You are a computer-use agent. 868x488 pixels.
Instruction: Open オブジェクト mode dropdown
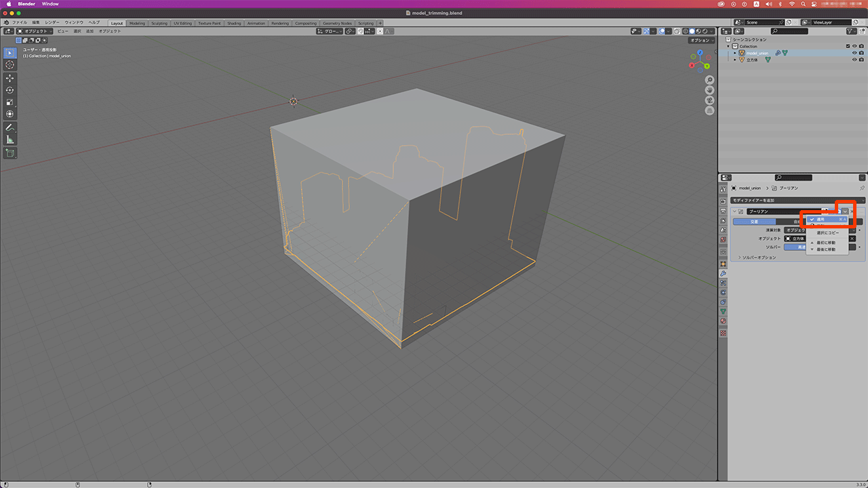[x=35, y=31]
